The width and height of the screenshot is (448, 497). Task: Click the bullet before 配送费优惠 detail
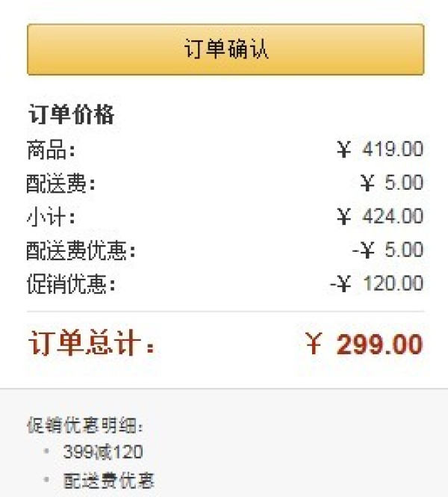tap(46, 479)
